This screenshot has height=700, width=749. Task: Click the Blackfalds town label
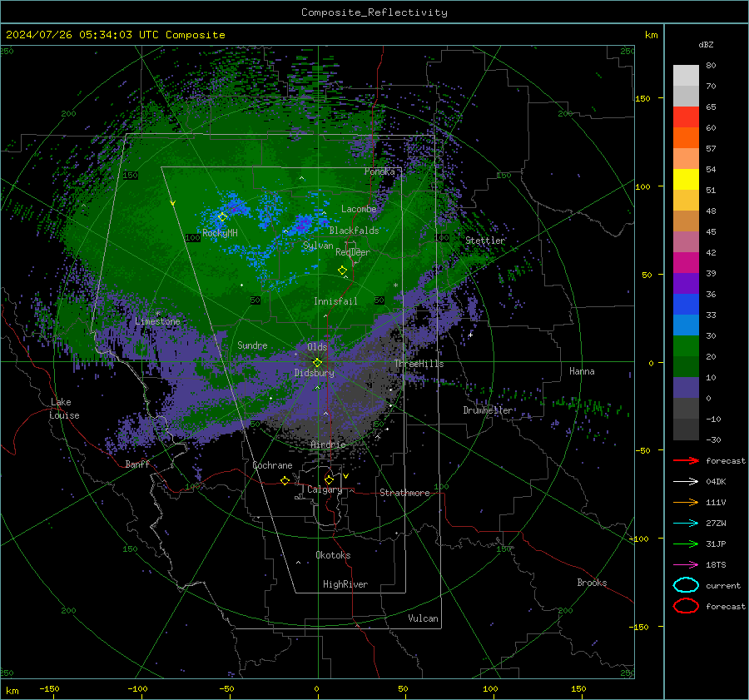pos(354,231)
